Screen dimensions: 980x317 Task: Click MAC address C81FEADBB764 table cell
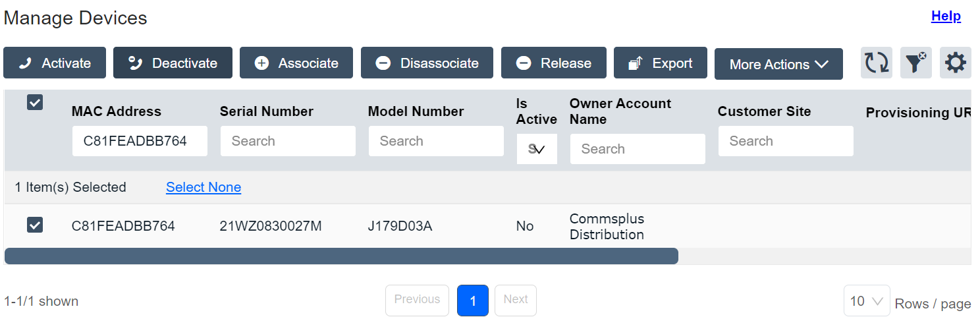[x=123, y=226]
